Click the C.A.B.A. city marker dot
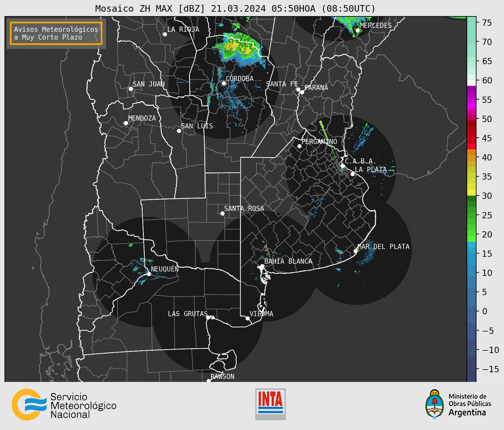 (x=343, y=166)
